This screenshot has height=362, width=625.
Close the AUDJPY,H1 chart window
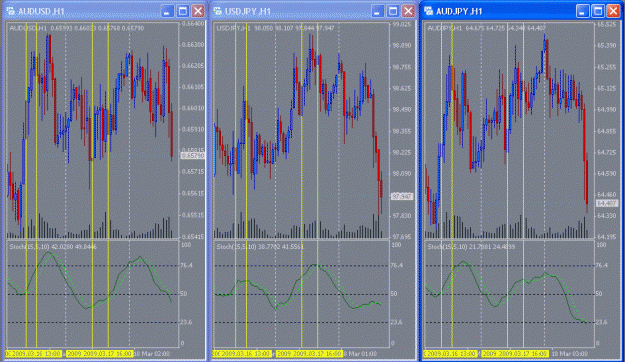[613, 11]
